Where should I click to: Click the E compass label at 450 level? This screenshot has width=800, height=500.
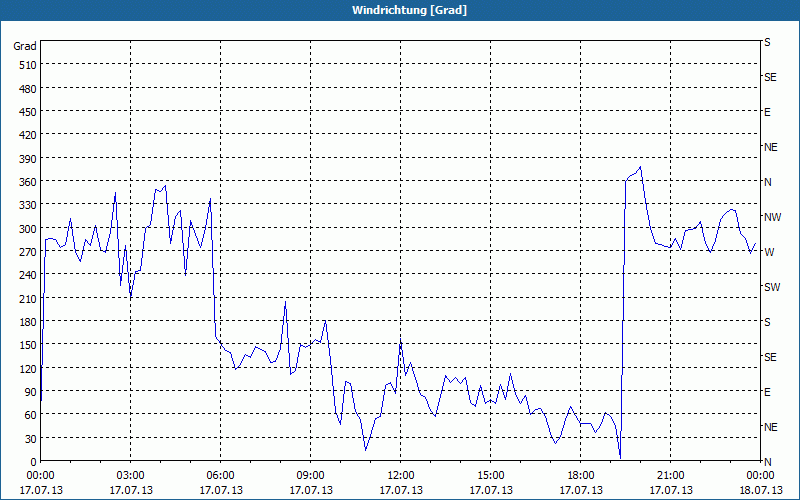(x=767, y=112)
